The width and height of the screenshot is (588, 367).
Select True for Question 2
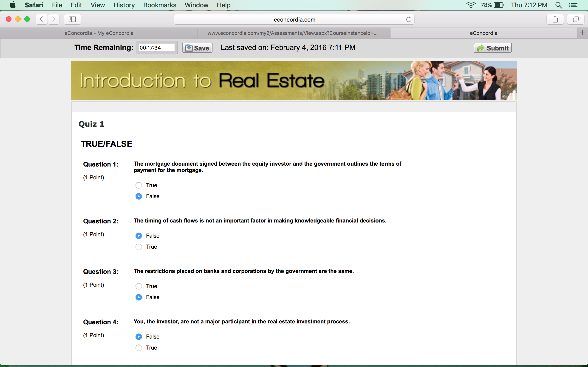[139, 247]
